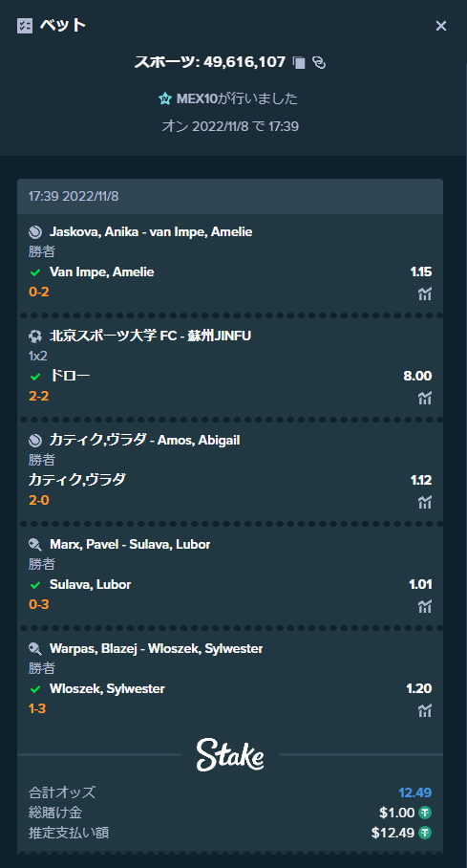Click the total odds value 12.49
467x868 pixels.
coord(415,792)
